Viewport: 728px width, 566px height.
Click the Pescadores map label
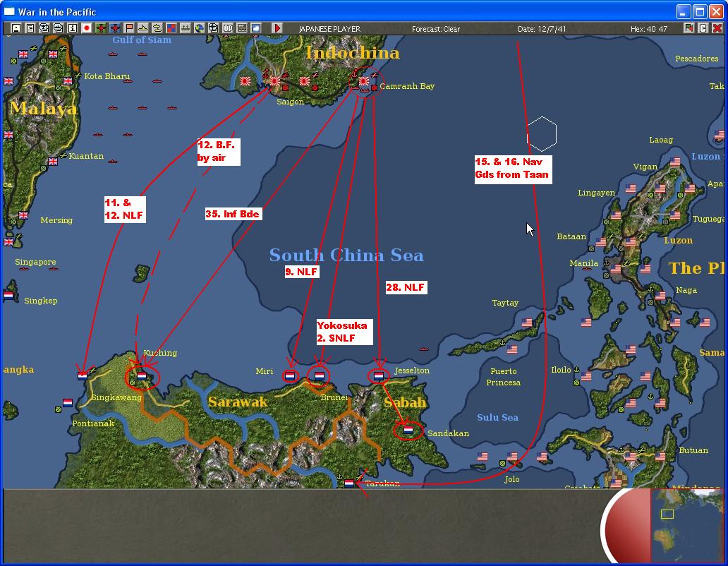696,59
